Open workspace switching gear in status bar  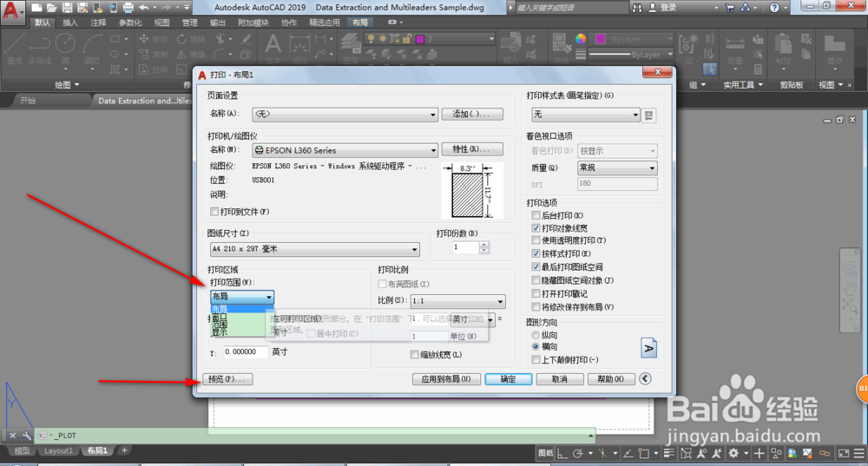tap(734, 453)
